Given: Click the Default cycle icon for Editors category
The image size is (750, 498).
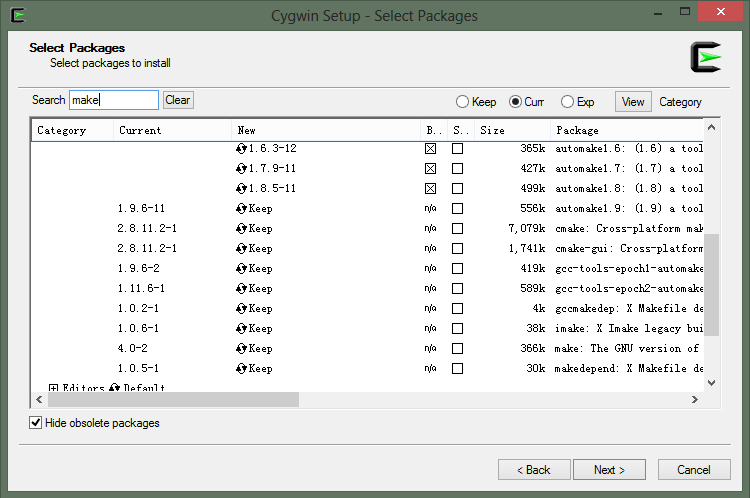Looking at the screenshot, I should pos(115,388).
